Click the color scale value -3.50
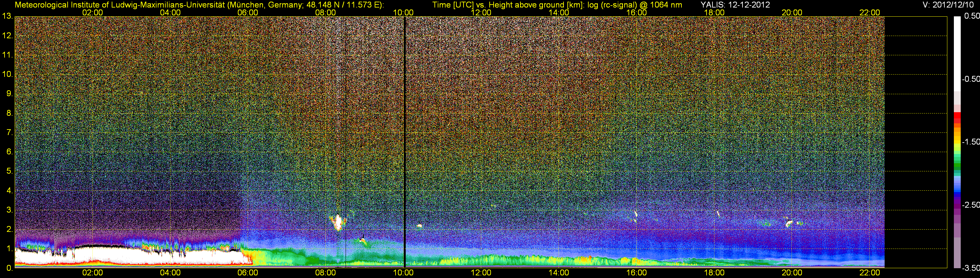The image size is (980, 278). point(971,268)
